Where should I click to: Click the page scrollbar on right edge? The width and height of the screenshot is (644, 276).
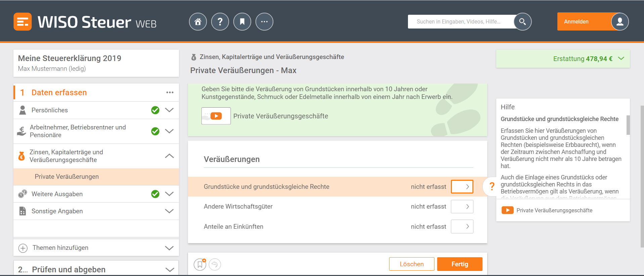(x=642, y=177)
